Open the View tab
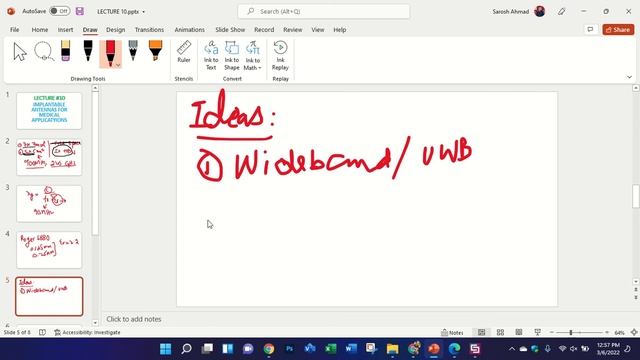This screenshot has width=640, height=360. [x=318, y=30]
